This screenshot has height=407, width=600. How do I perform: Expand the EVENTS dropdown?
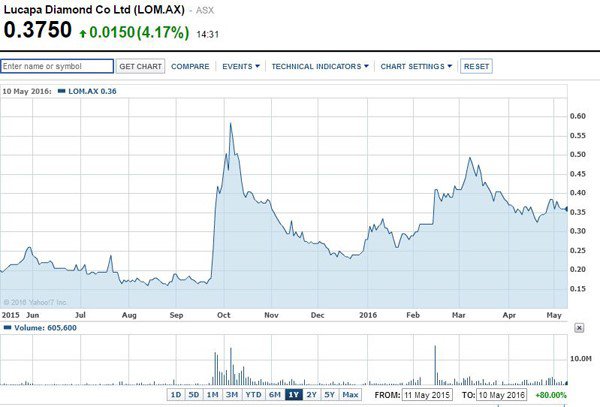241,67
